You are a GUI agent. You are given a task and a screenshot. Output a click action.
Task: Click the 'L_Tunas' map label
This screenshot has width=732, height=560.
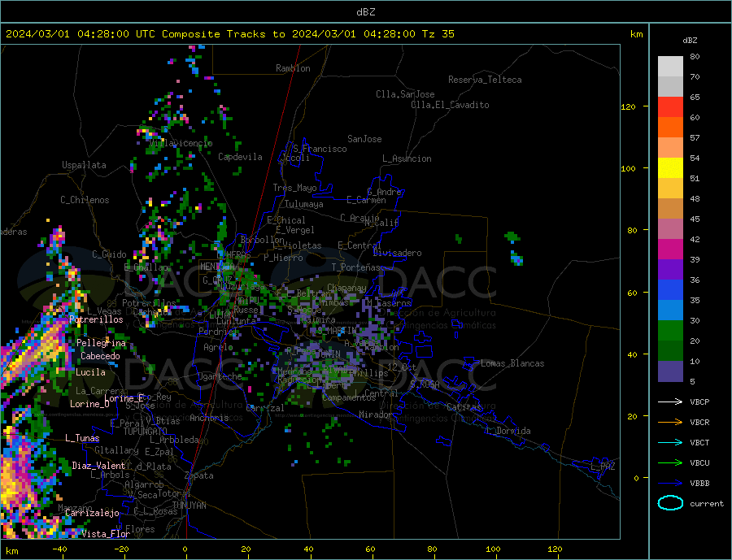tap(82, 438)
